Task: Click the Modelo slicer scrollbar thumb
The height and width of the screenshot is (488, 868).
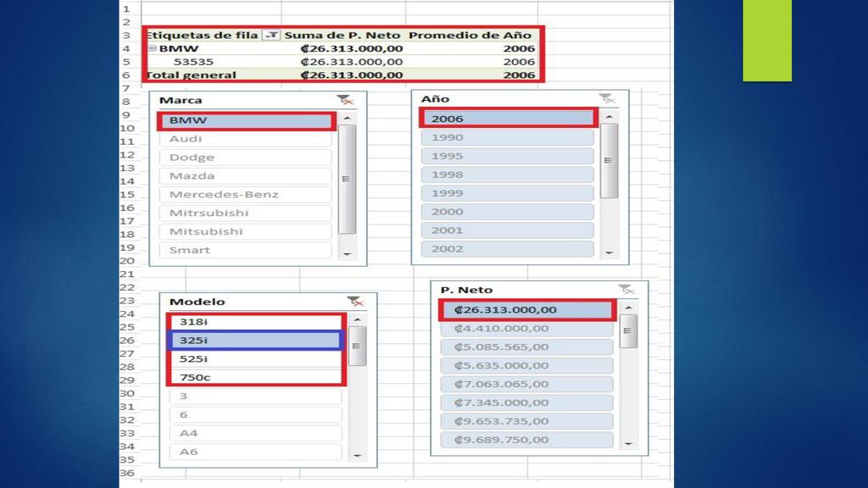Action: coord(357,347)
